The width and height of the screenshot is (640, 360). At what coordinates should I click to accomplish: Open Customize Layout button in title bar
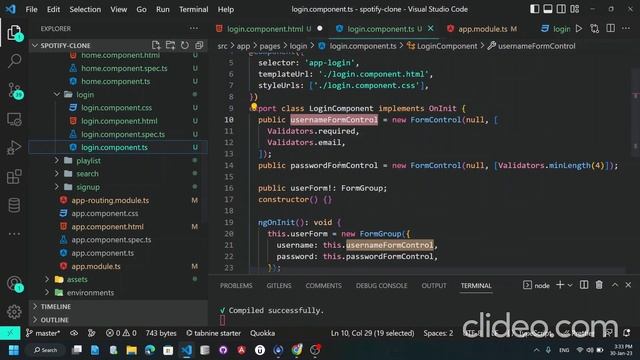(x=575, y=9)
